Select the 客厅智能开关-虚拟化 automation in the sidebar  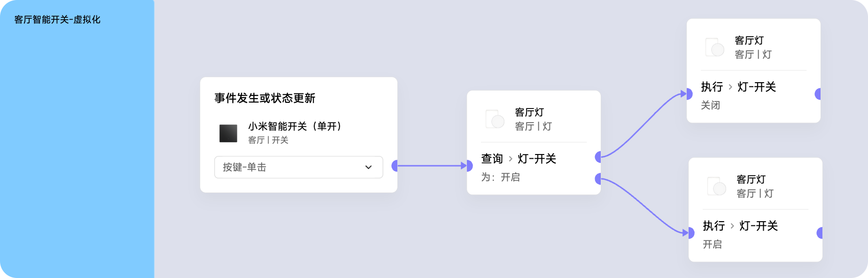(x=57, y=20)
